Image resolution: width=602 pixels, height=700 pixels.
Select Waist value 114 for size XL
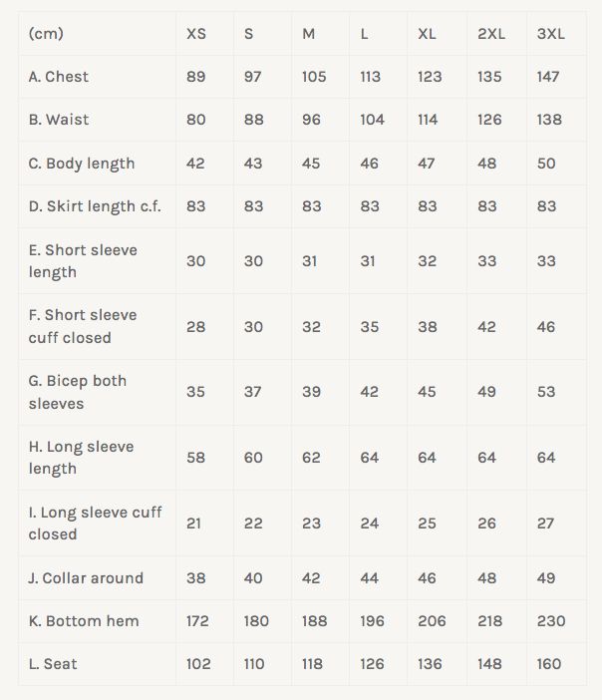point(428,120)
